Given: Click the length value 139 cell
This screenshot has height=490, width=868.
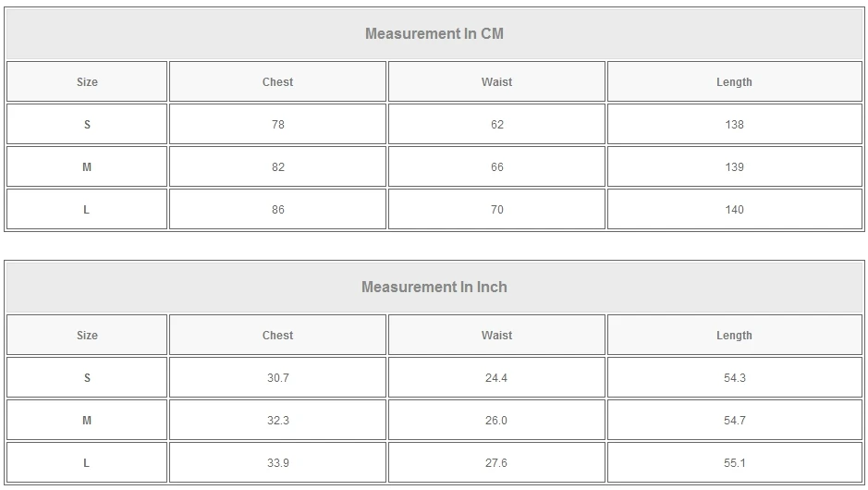Looking at the screenshot, I should point(734,167).
